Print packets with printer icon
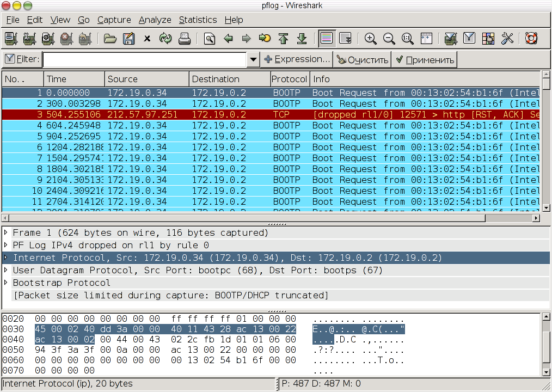The width and height of the screenshot is (552, 392). tap(184, 39)
